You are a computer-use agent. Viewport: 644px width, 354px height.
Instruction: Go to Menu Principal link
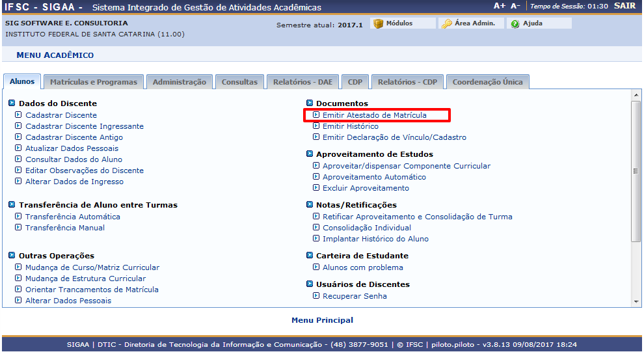tap(322, 320)
